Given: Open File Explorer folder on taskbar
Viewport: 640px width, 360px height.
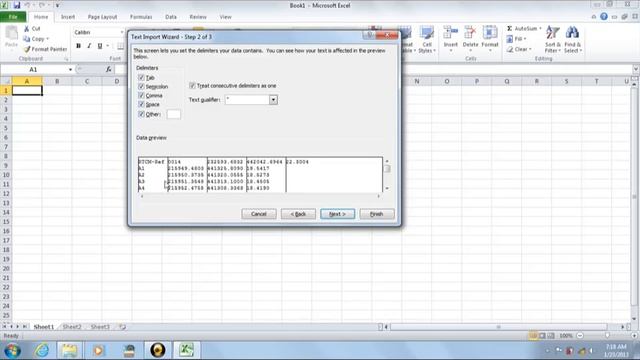Looking at the screenshot, I should point(69,350).
